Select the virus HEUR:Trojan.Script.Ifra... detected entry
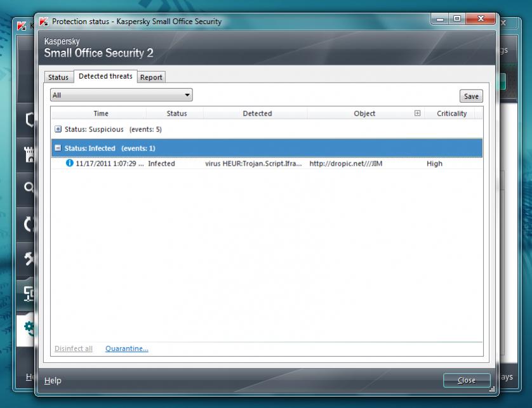The width and height of the screenshot is (532, 408). point(253,164)
